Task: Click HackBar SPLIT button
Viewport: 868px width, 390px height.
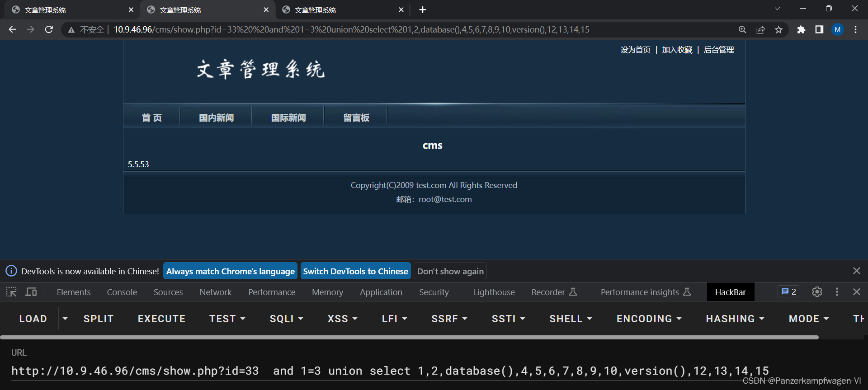Action: point(99,319)
